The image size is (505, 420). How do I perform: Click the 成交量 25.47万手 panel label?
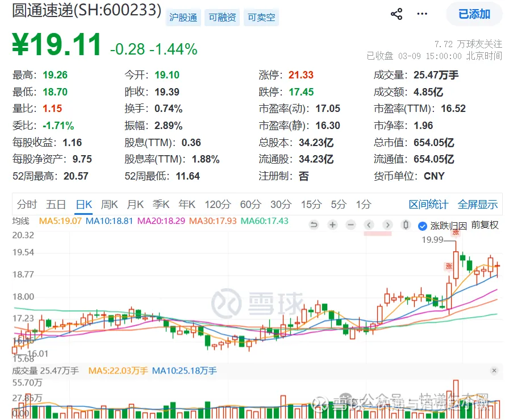click(45, 371)
